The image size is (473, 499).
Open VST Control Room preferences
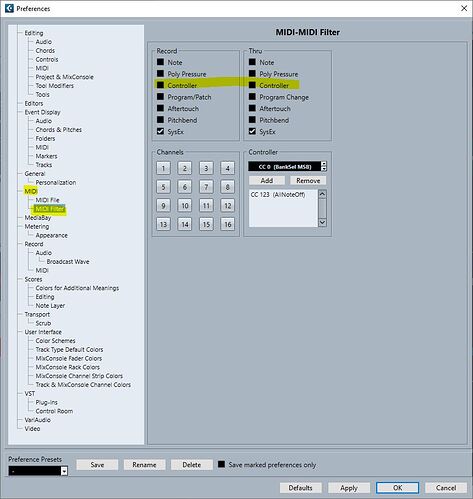tap(54, 411)
